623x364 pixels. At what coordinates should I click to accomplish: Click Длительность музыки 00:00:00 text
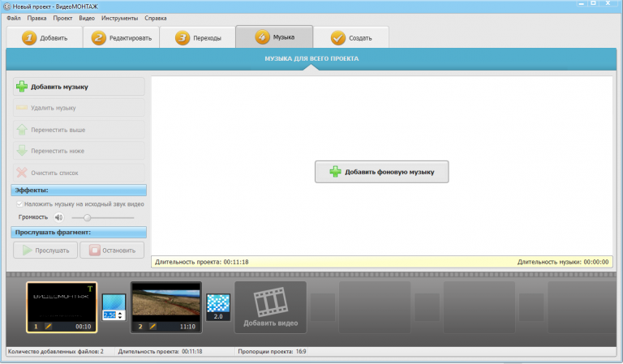(563, 262)
